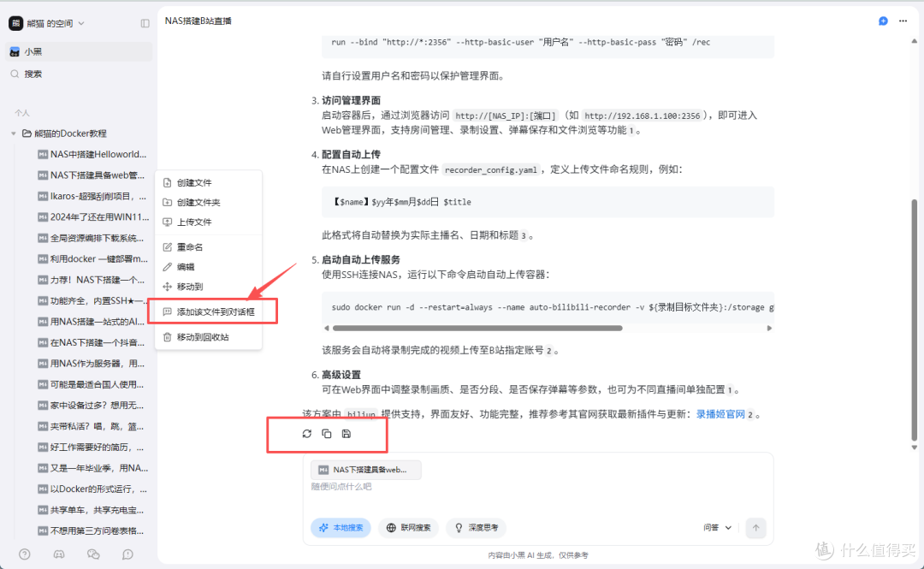Click the recorder_config.yaml inline code
Viewport: 924px width, 569px height.
(491, 169)
